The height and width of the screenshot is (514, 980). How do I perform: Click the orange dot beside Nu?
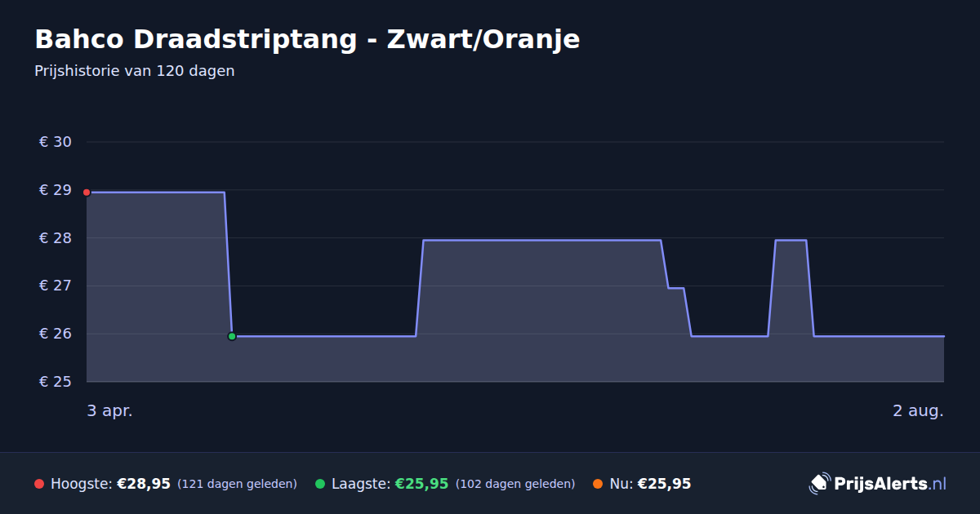598,484
